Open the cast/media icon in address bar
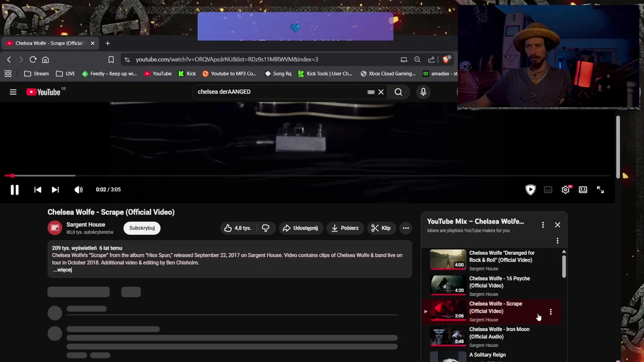The image size is (644, 362). [404, 59]
